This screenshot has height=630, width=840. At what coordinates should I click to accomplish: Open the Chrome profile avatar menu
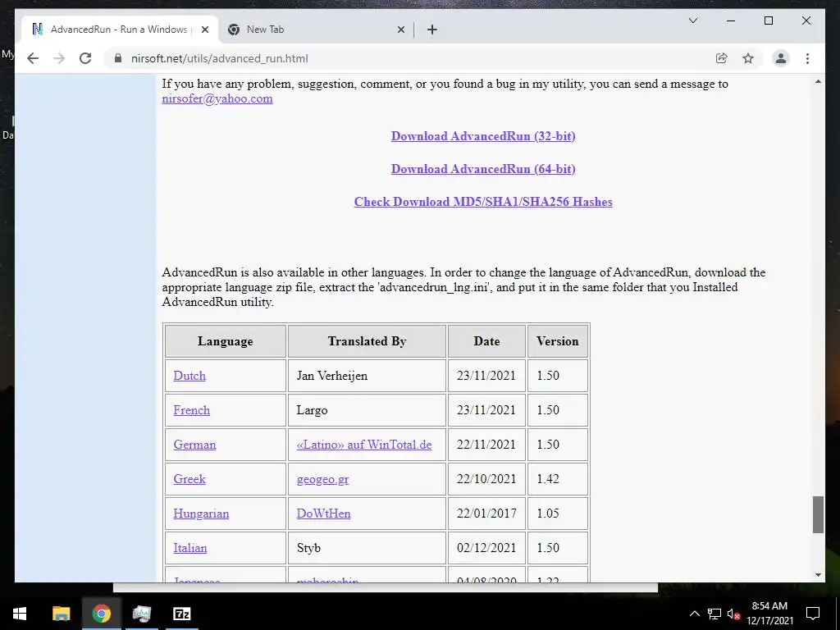coord(781,58)
